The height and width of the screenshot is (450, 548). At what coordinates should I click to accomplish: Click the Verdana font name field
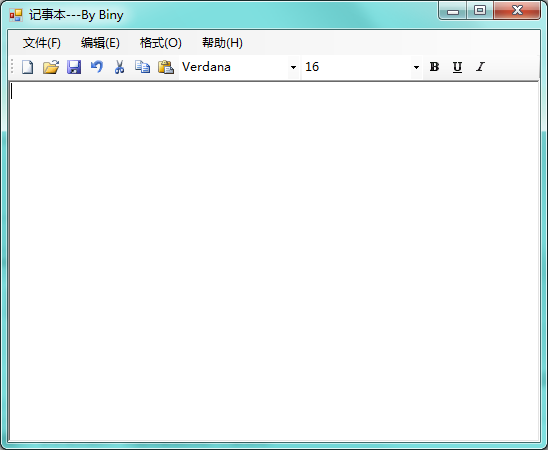click(x=233, y=67)
